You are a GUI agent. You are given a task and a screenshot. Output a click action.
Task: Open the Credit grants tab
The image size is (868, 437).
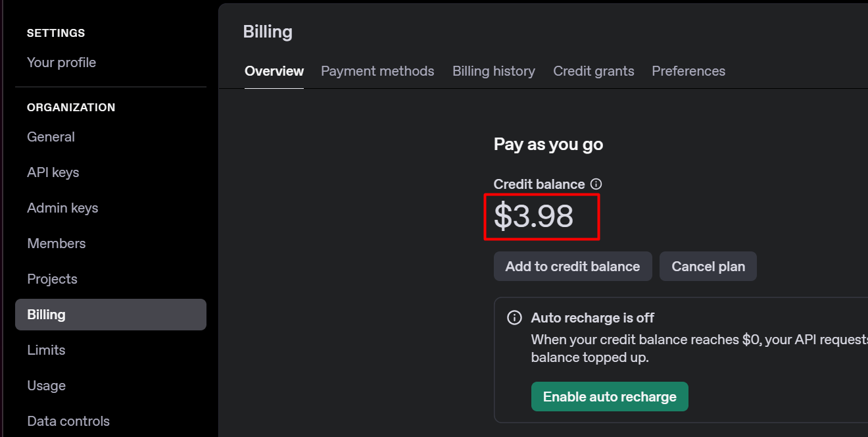(x=594, y=71)
